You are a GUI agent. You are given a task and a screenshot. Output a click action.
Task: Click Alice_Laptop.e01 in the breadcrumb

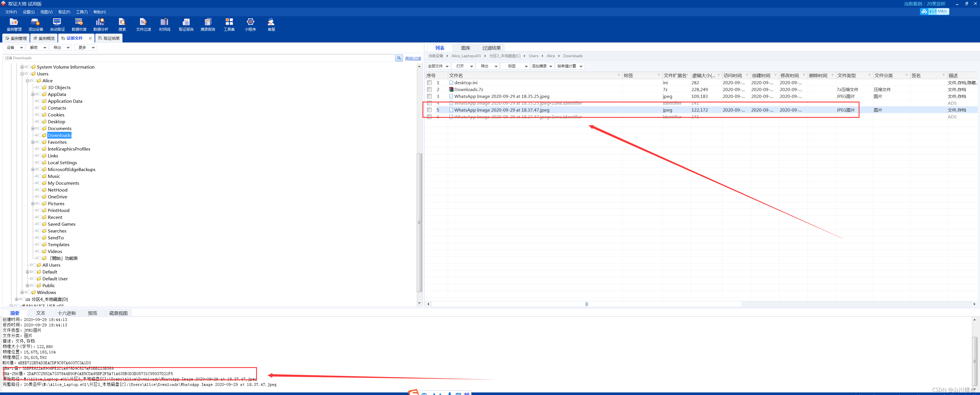466,56
